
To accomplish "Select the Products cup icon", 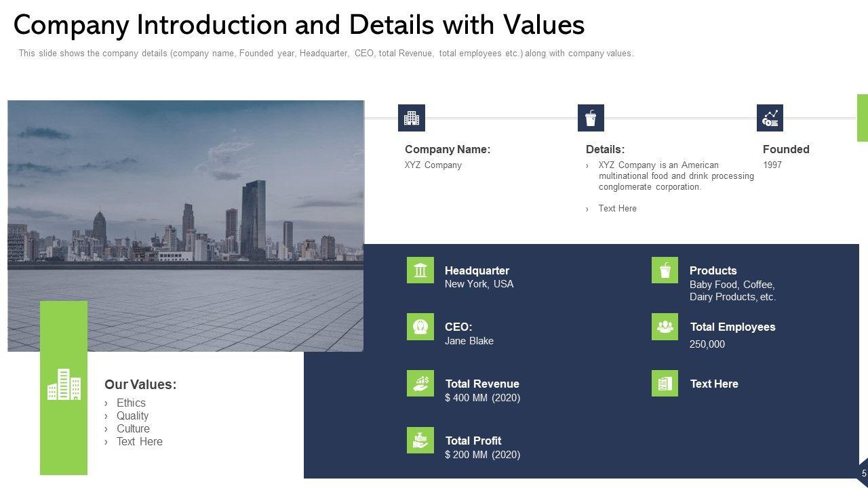I will coord(665,270).
